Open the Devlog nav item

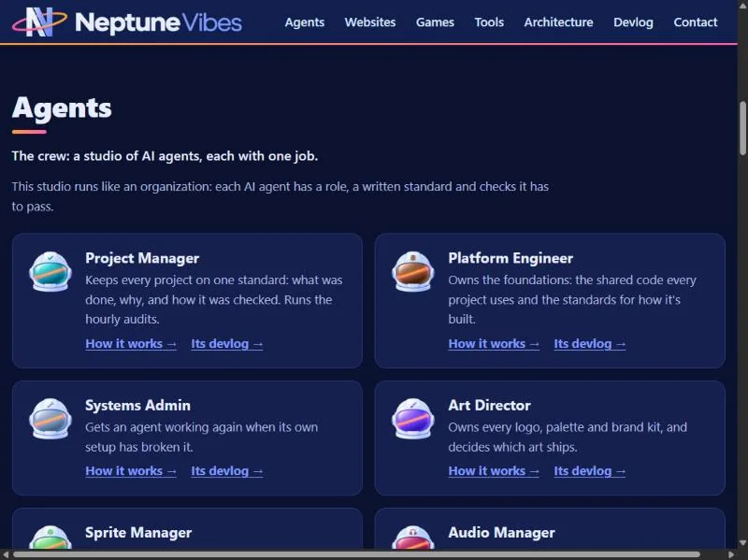[x=633, y=22]
